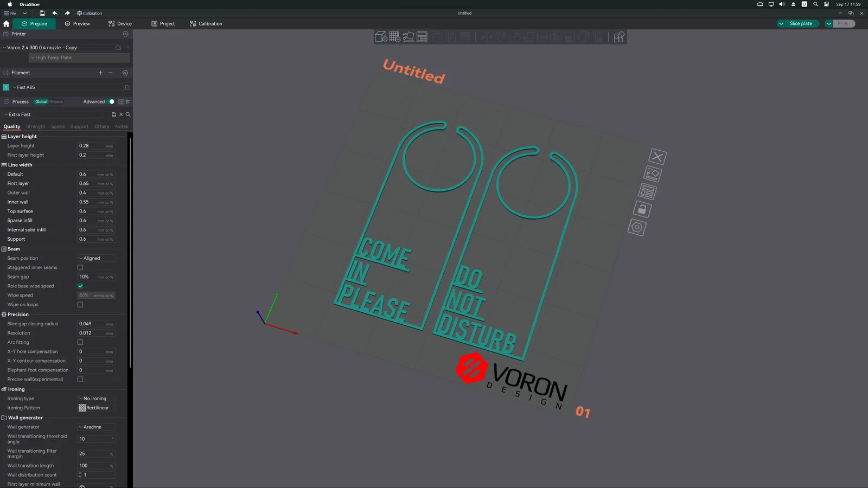Click the Layer height input field
Viewport: 868px width, 488px height.
96,146
